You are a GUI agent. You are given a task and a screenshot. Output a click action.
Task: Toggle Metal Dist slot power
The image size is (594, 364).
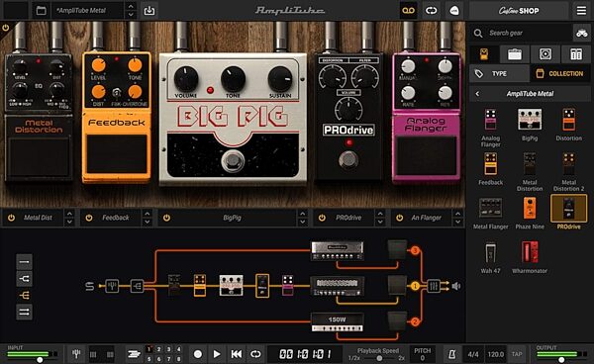pyautogui.click(x=11, y=218)
